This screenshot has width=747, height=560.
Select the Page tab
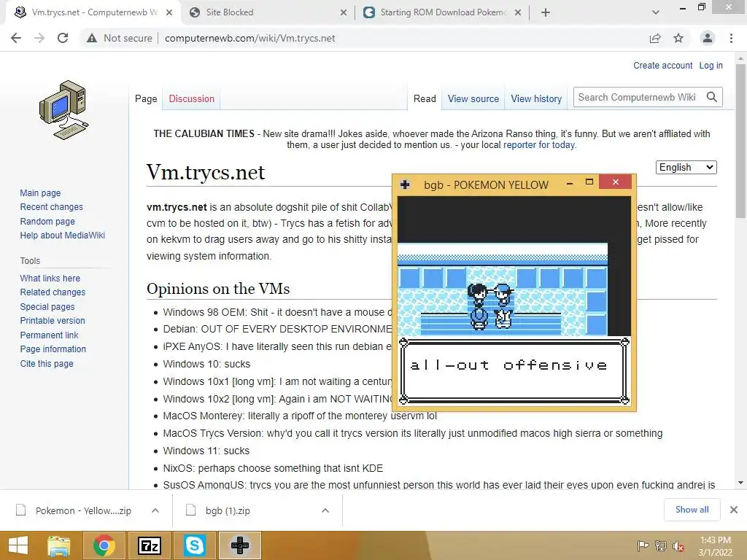click(146, 98)
